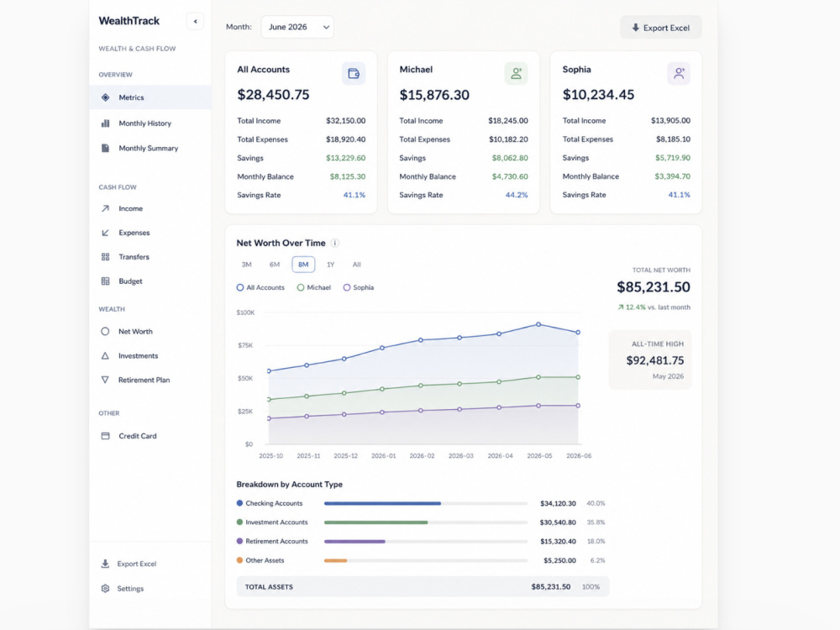Click All Accounts balance $28,450.75

tap(273, 95)
